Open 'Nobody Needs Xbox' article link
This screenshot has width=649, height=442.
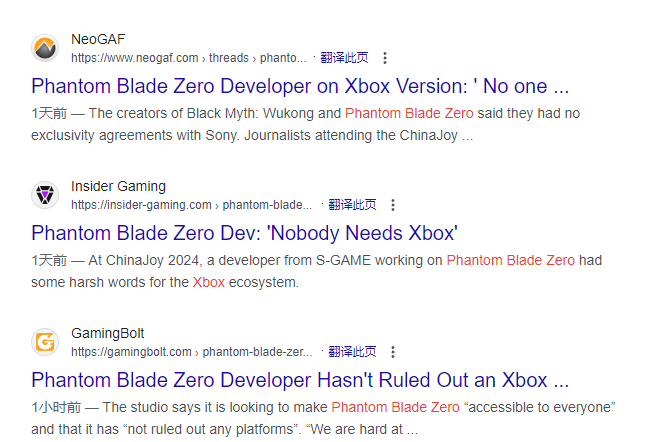pos(244,233)
